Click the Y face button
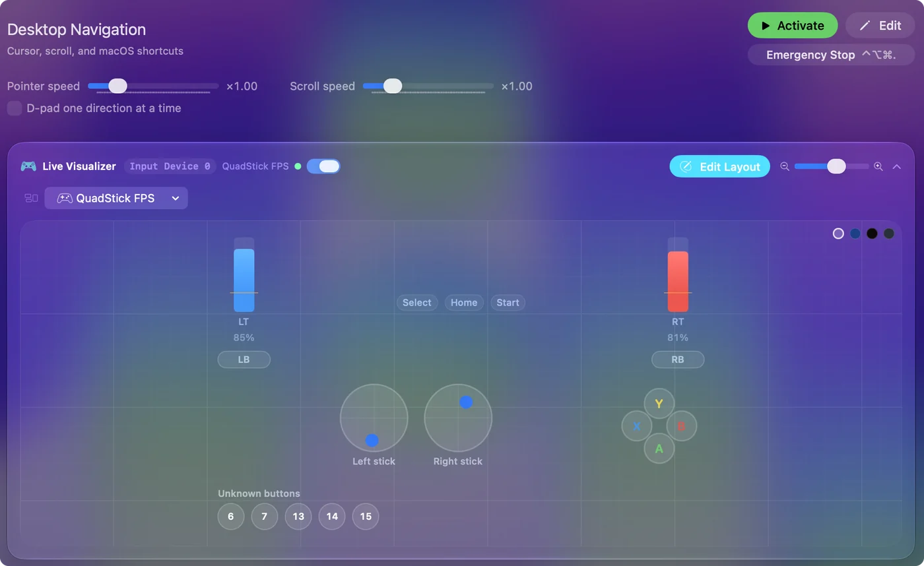 coord(659,404)
